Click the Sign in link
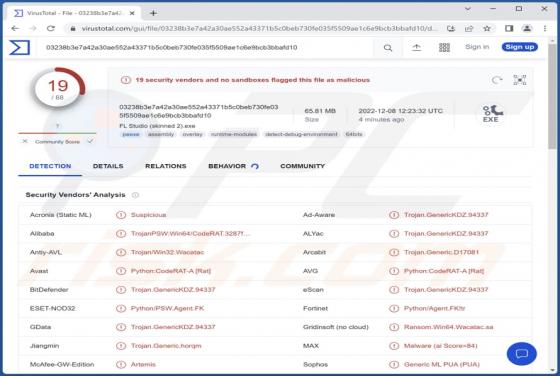 [477, 47]
